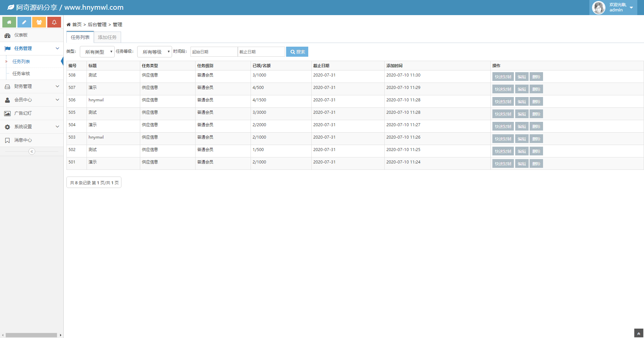Click the green home shortcut icon
Screen dimensions: 644x338
pyautogui.click(x=9, y=22)
